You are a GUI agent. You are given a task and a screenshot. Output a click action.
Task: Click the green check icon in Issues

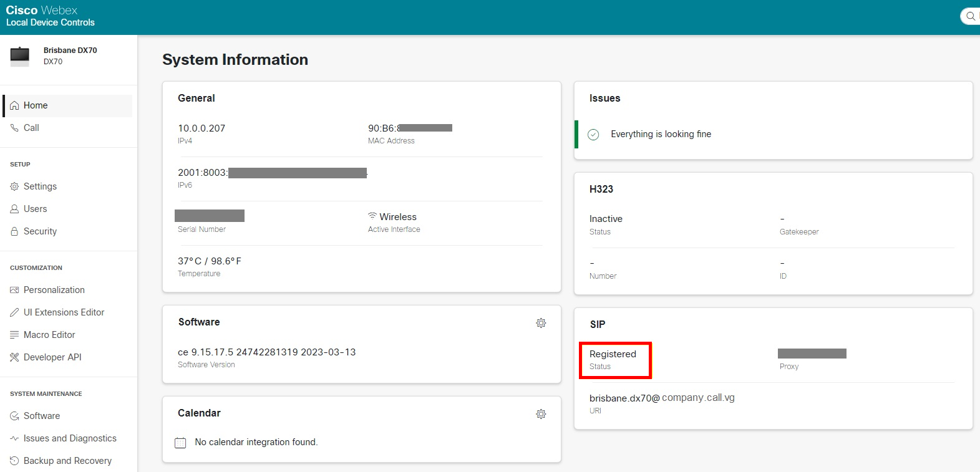[x=593, y=134]
